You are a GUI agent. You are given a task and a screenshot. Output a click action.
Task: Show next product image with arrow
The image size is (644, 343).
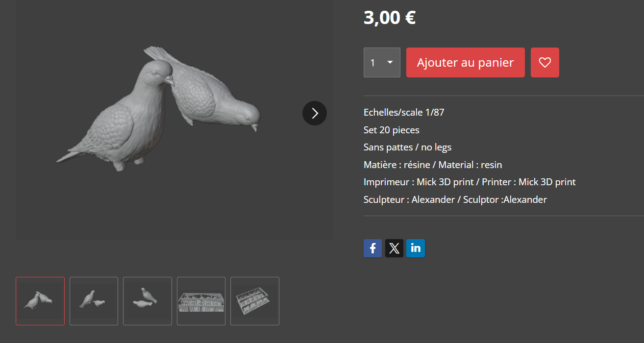(315, 113)
